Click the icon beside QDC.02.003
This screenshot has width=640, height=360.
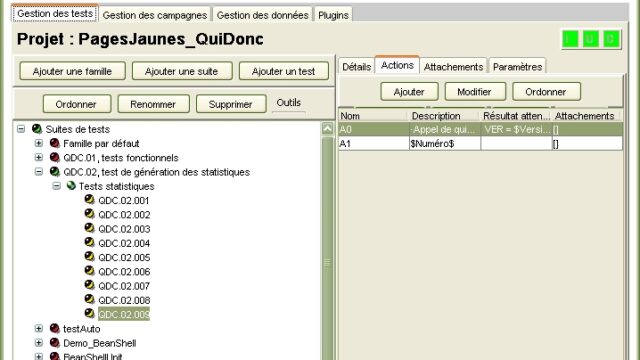coord(89,228)
